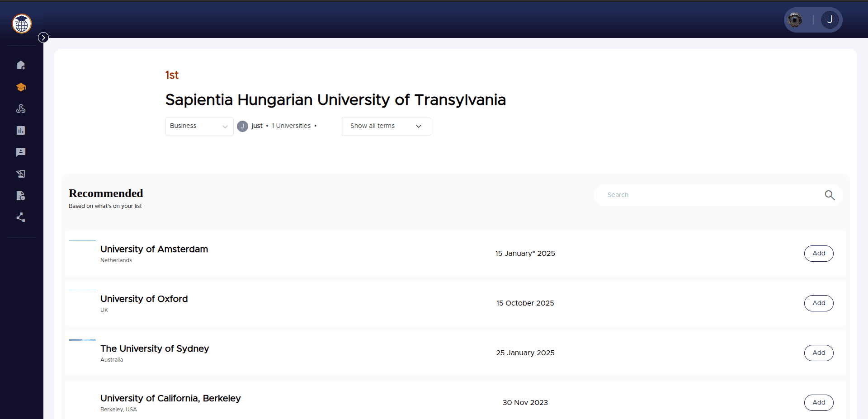Expand the sidebar with the arrow button
This screenshot has height=419, width=868.
[x=43, y=38]
